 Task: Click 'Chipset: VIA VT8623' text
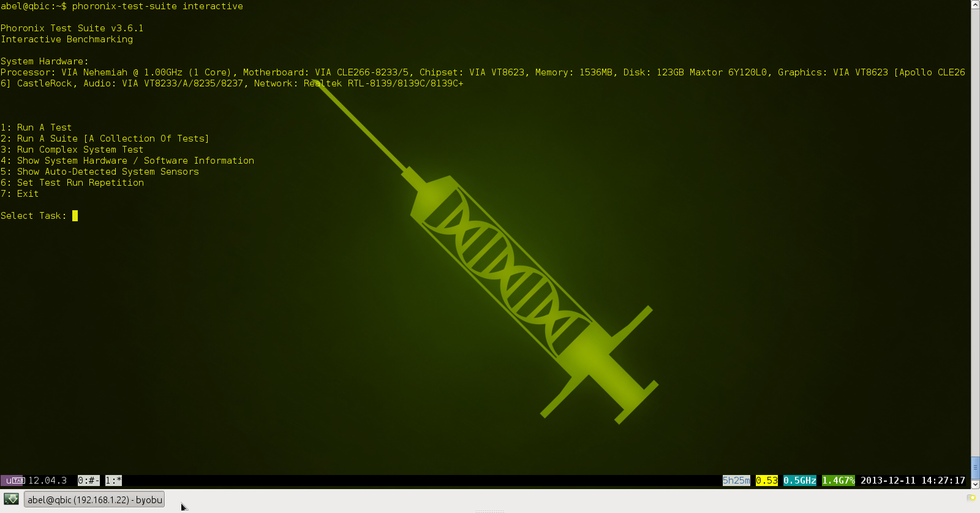[x=472, y=72]
